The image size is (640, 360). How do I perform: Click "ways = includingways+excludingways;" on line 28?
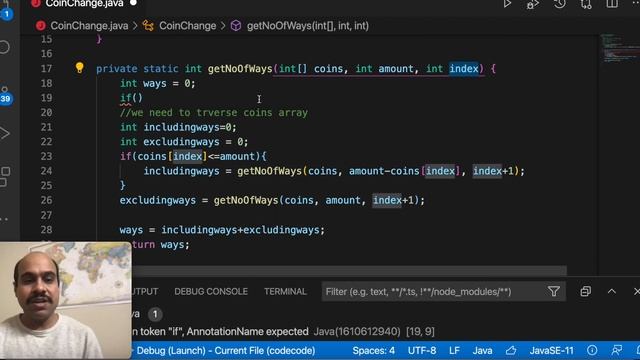[x=222, y=230]
